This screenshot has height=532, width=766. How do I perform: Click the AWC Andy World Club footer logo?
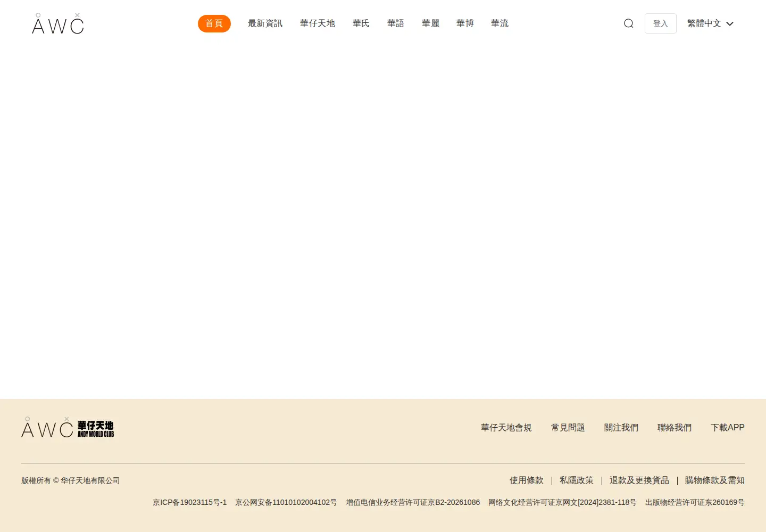click(x=68, y=428)
